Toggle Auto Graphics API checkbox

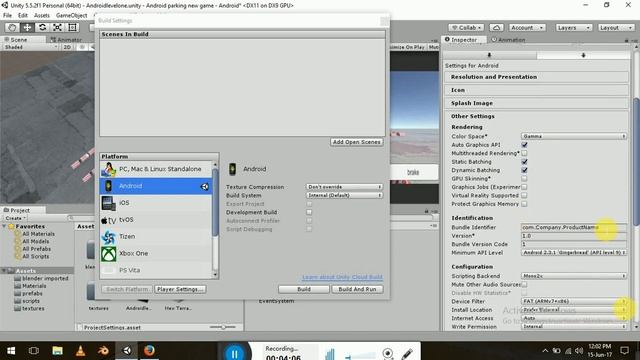click(x=524, y=145)
